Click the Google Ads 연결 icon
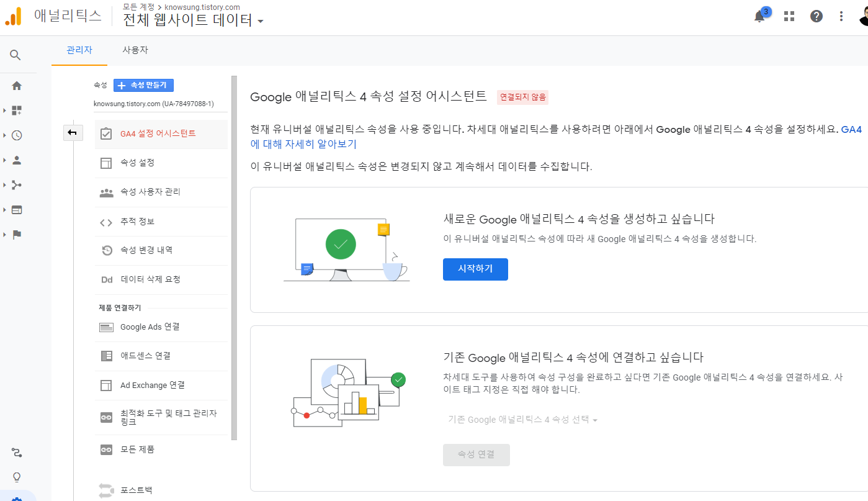The height and width of the screenshot is (501, 868). click(106, 327)
